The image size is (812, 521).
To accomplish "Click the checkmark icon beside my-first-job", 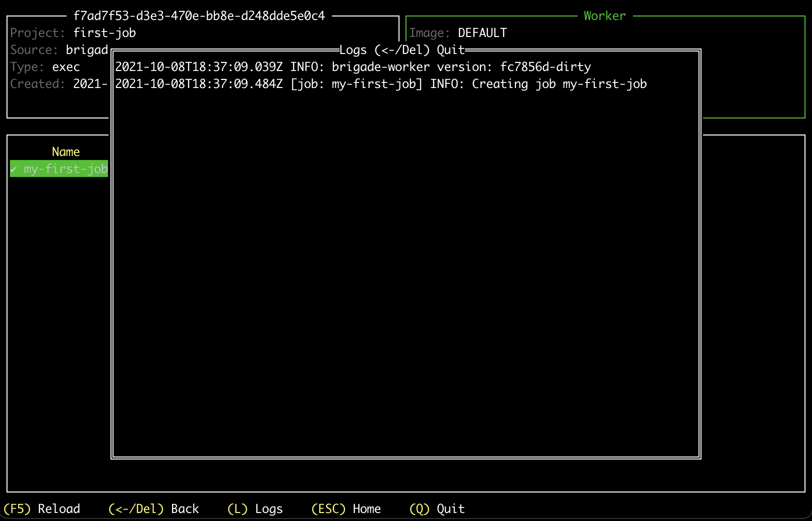I will coord(13,169).
